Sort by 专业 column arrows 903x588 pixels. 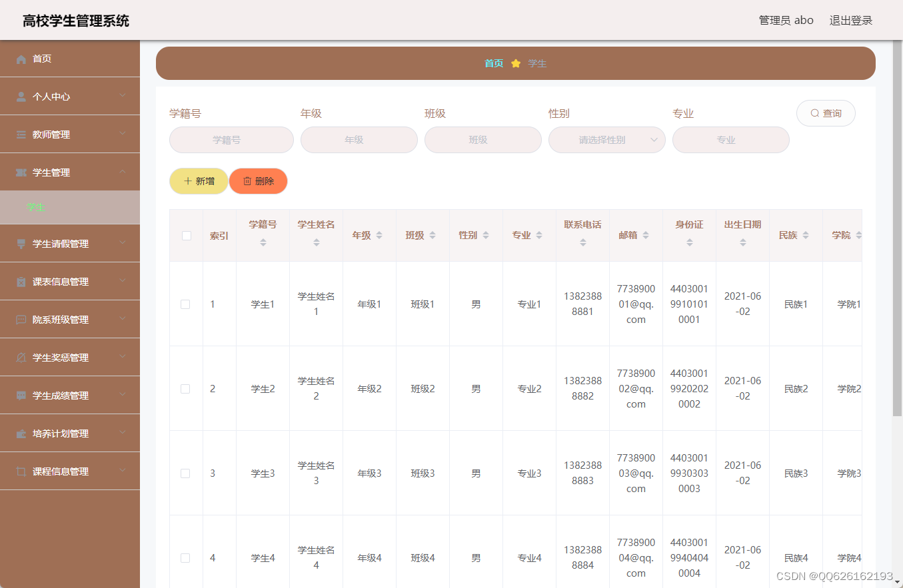(539, 235)
